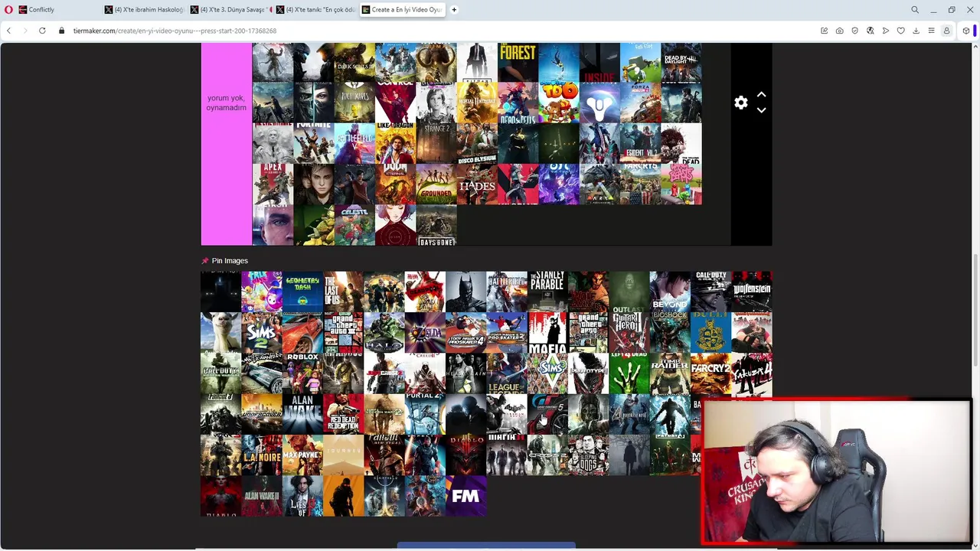Viewport: 980px width, 551px height.
Task: Select the Gran Turismo 5 thumbnail
Action: (547, 415)
